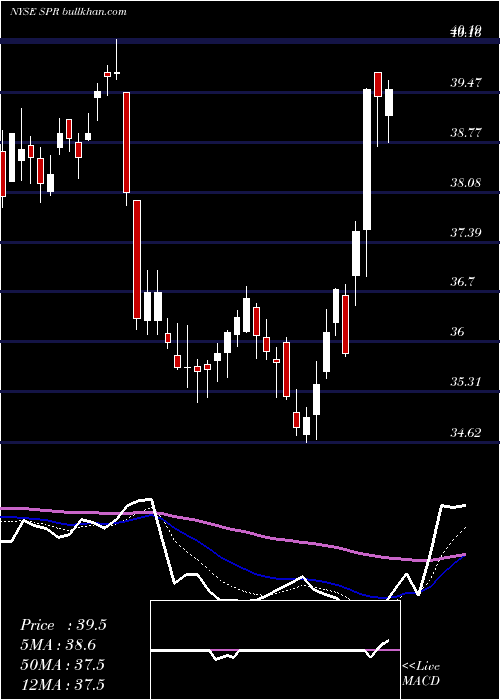Click the 12MA : 37.5 readout
The image size is (500, 700).
pos(62,684)
